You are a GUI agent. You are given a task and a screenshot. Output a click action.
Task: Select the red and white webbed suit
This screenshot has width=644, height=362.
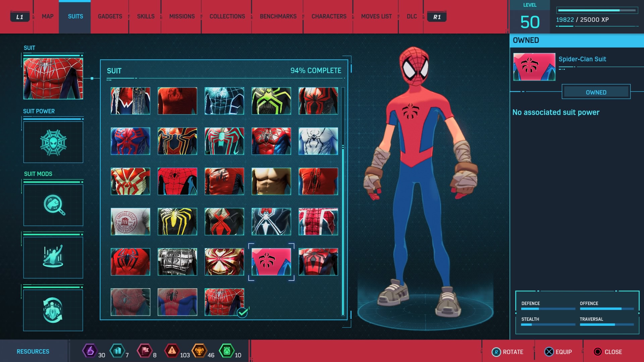coord(318,222)
